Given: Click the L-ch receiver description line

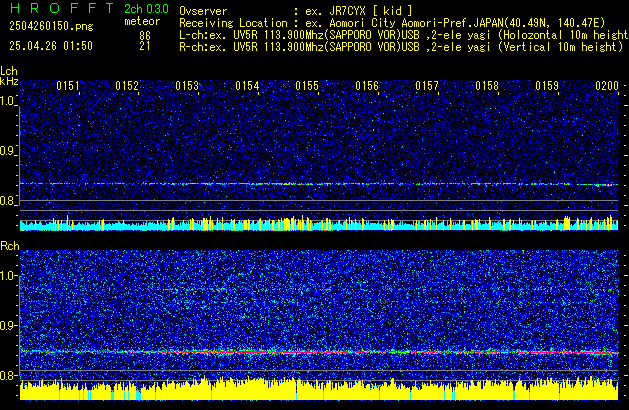Looking at the screenshot, I should pyautogui.click(x=404, y=35).
